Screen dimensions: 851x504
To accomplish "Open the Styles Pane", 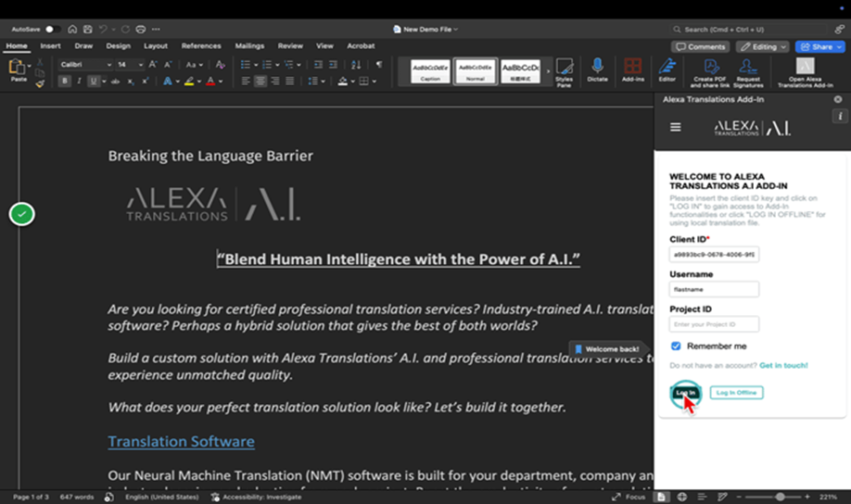I will [x=564, y=72].
